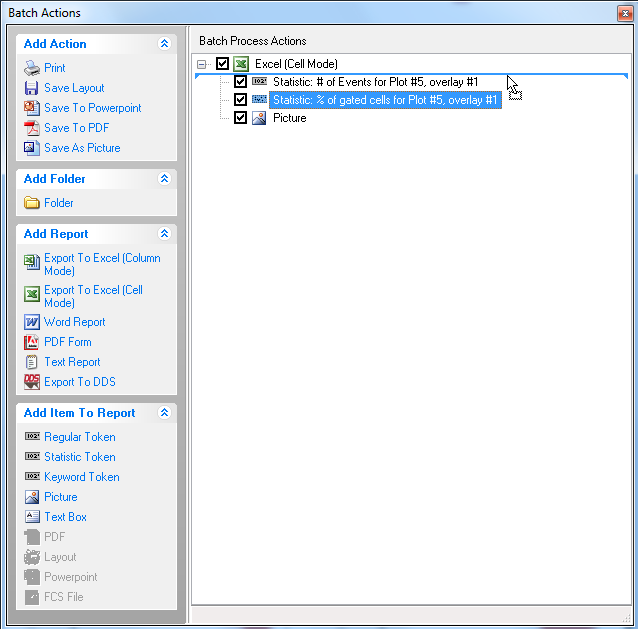Viewport: 638px width, 629px height.
Task: Collapse the Add Report panel
Action: click(x=164, y=234)
